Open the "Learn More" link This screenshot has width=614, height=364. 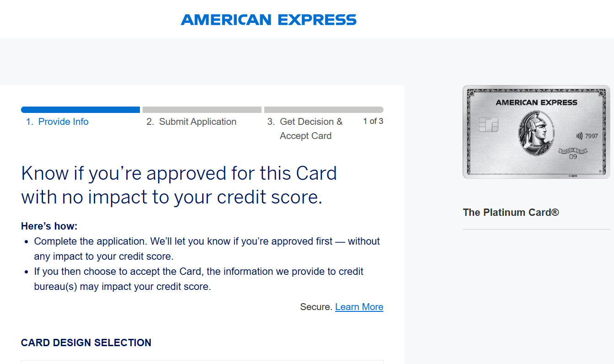coord(359,307)
